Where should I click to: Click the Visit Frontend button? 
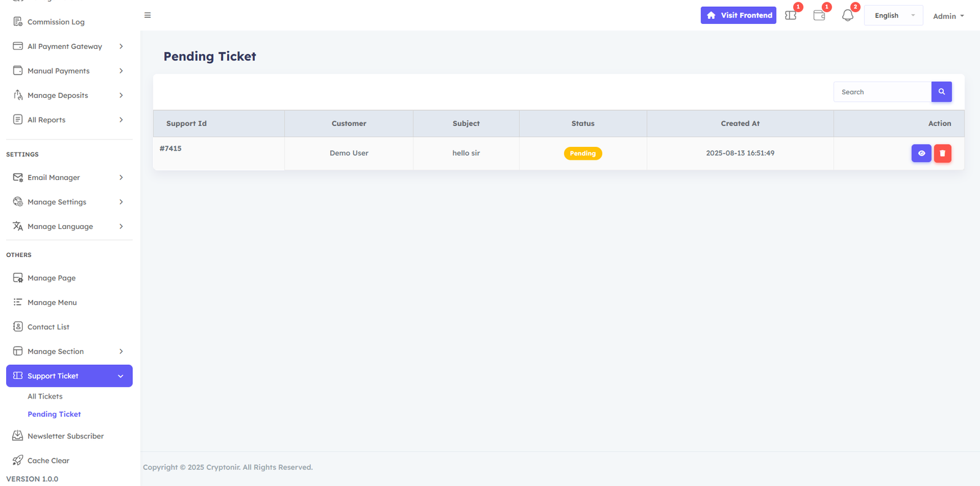pyautogui.click(x=738, y=15)
